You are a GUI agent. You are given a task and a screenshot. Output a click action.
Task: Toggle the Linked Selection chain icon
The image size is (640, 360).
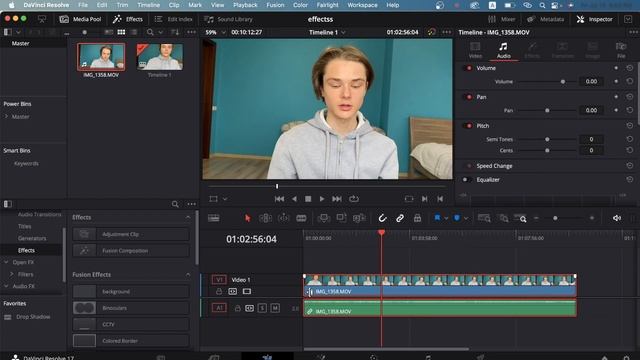pos(400,218)
